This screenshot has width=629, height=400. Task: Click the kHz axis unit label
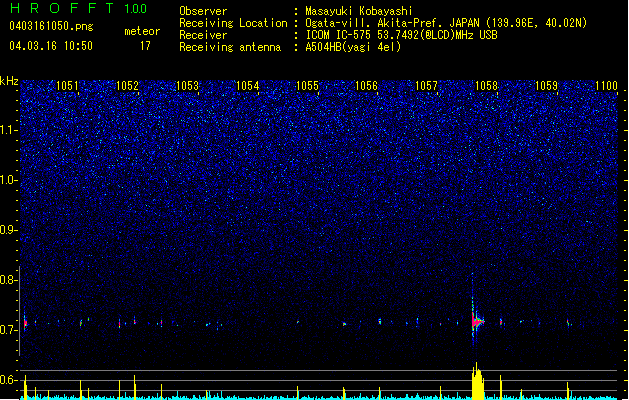tap(9, 81)
